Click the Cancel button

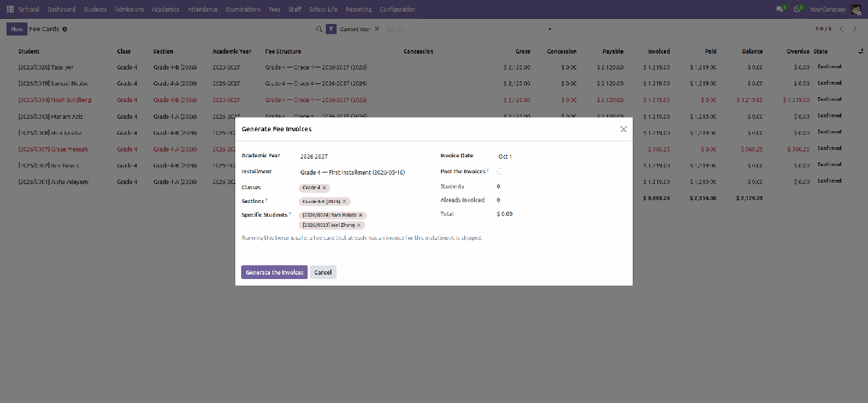click(x=323, y=273)
